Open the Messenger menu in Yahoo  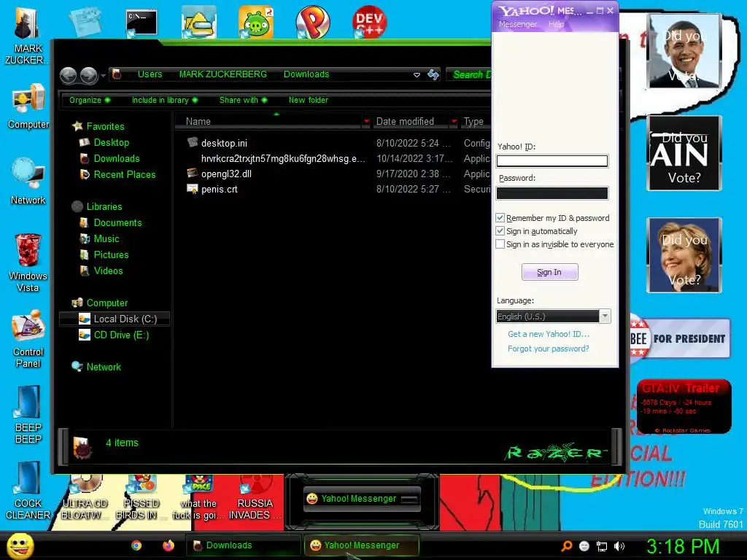click(x=517, y=24)
